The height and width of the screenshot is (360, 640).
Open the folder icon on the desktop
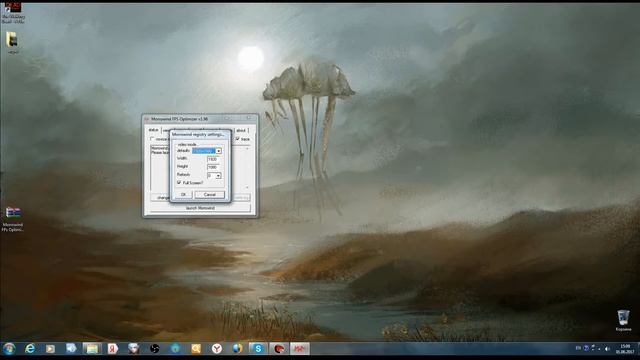pos(12,42)
